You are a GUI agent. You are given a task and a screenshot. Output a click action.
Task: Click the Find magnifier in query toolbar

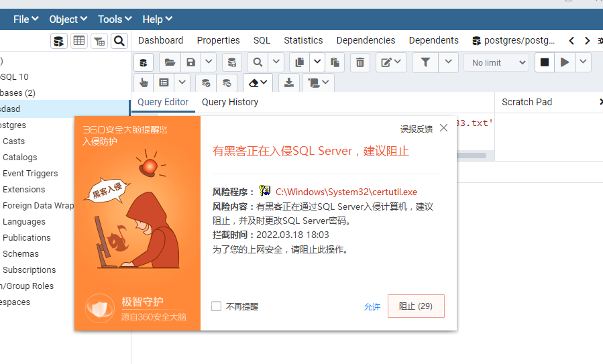click(x=258, y=62)
